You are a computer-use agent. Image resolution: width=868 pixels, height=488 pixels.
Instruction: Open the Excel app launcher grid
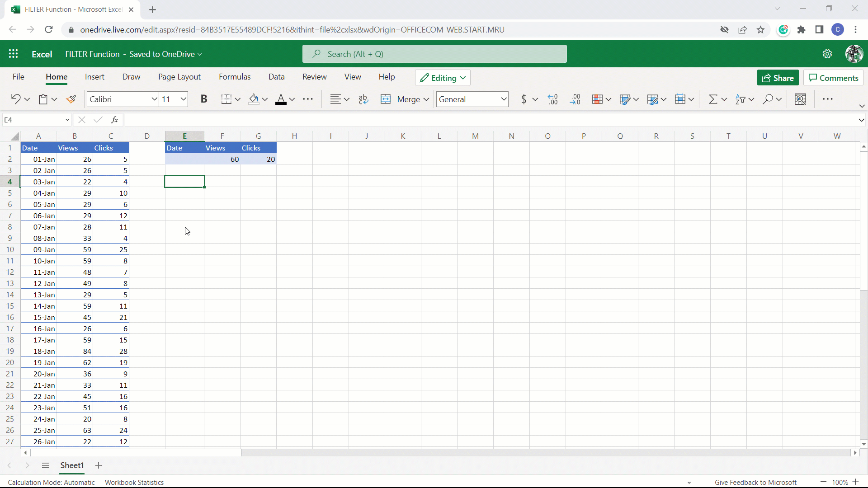14,54
